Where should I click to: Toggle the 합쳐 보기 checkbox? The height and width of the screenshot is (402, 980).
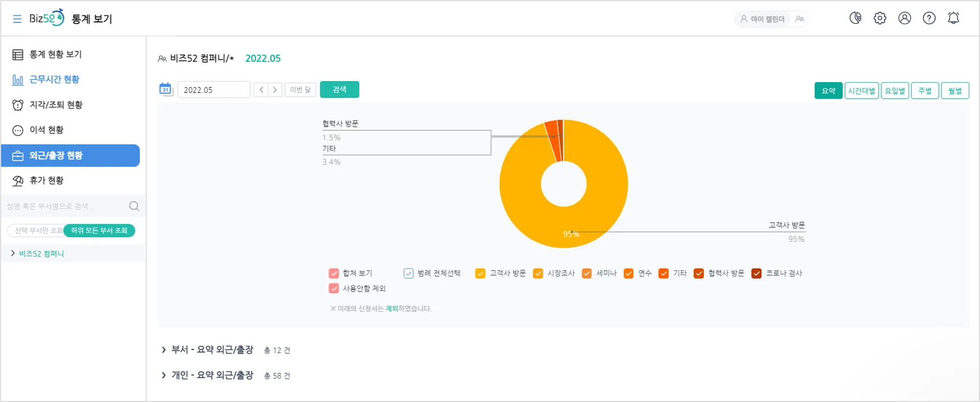pyautogui.click(x=334, y=273)
